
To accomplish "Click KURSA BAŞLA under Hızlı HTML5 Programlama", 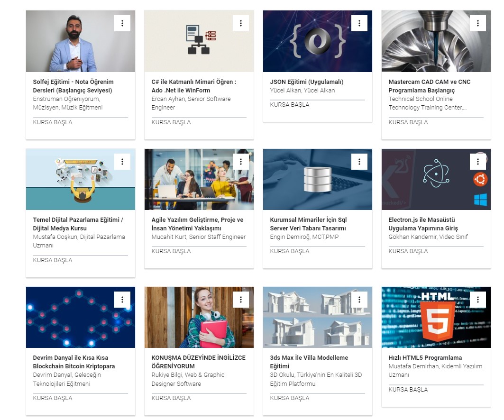I will pos(408,390).
